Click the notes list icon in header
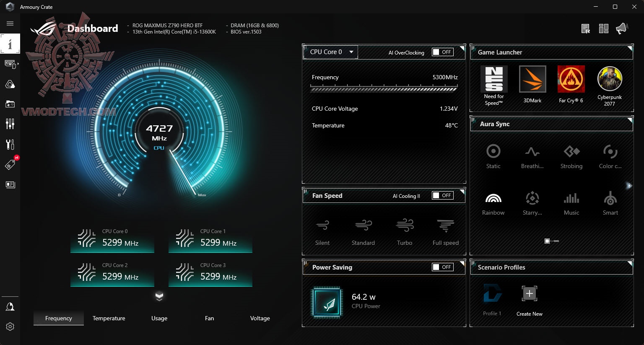Viewport: 644px width, 345px height. coord(586,29)
